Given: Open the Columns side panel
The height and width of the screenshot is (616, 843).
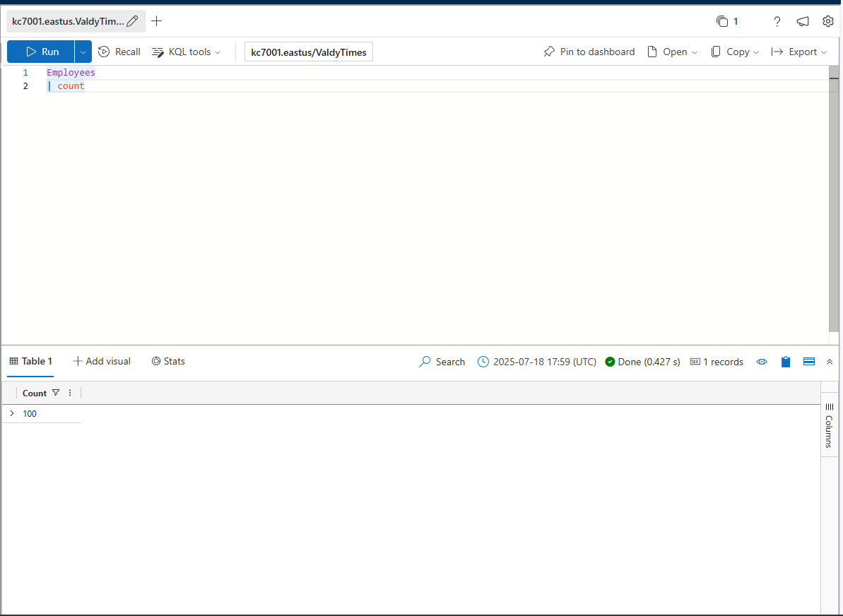Looking at the screenshot, I should [x=830, y=425].
